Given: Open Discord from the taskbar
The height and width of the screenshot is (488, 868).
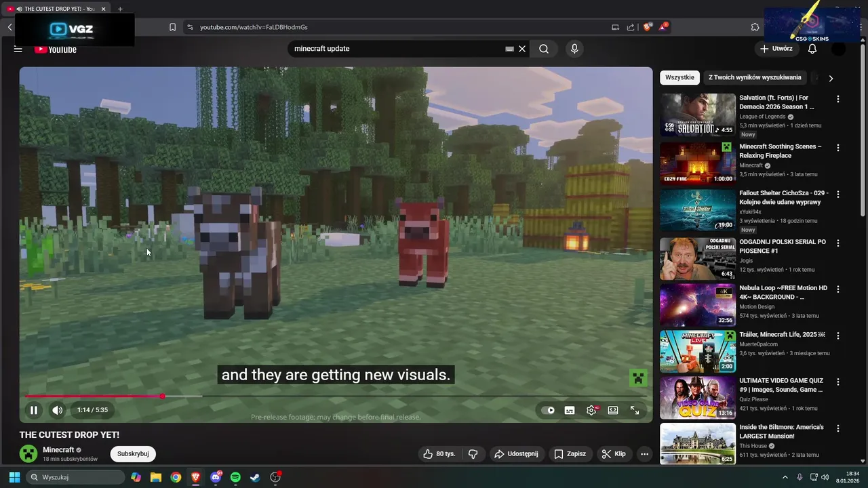Looking at the screenshot, I should point(216,477).
